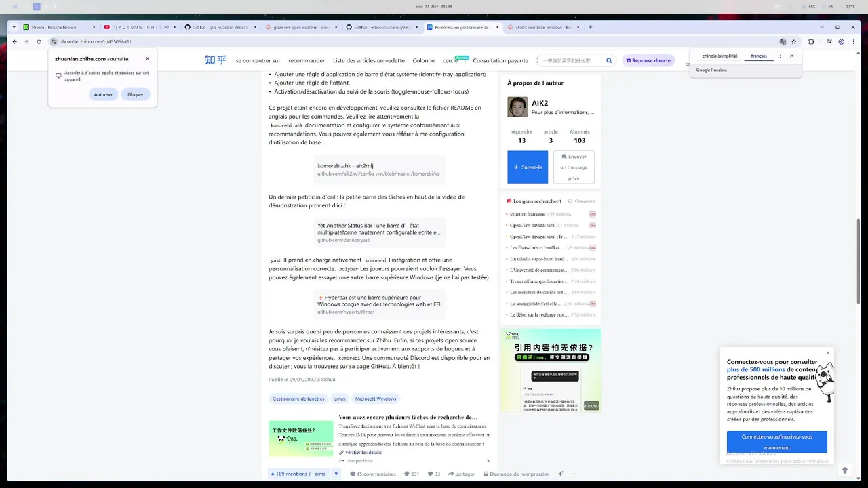
Task: Open 'recommander' in Zhihu navigation
Action: point(307,60)
